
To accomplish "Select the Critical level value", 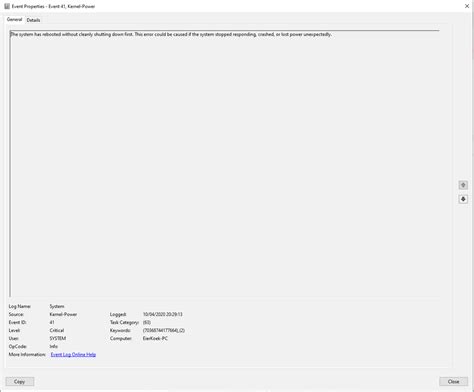I will click(x=57, y=330).
